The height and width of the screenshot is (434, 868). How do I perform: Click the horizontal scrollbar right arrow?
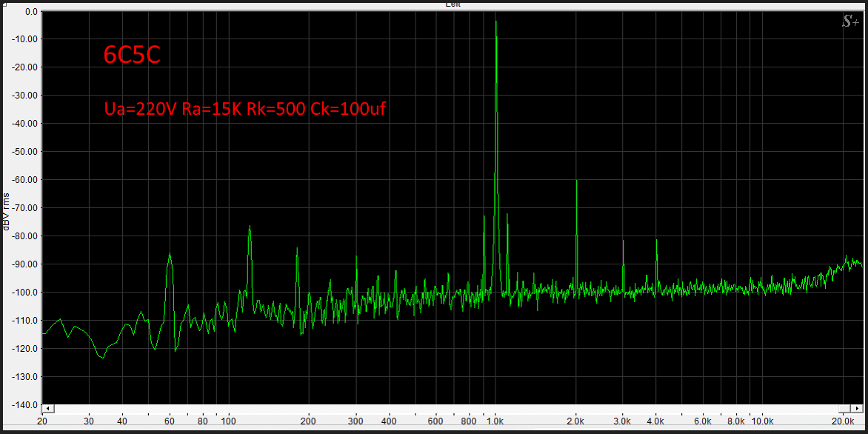(x=858, y=409)
